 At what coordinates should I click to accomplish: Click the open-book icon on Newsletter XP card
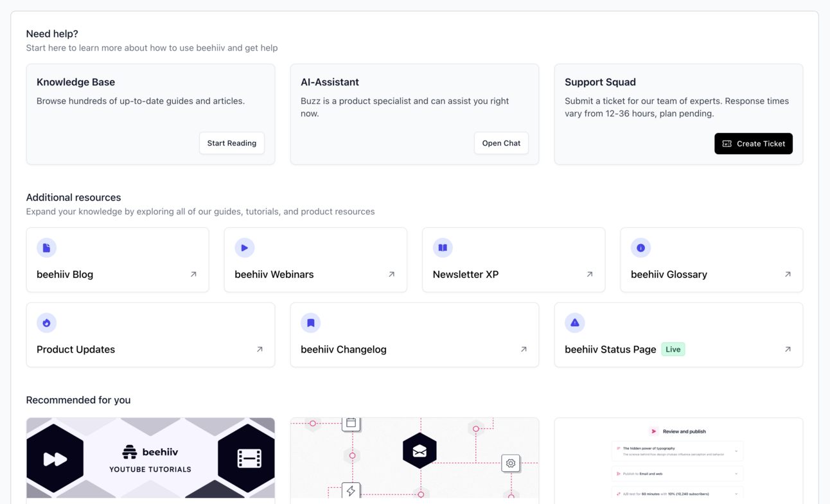tap(443, 248)
